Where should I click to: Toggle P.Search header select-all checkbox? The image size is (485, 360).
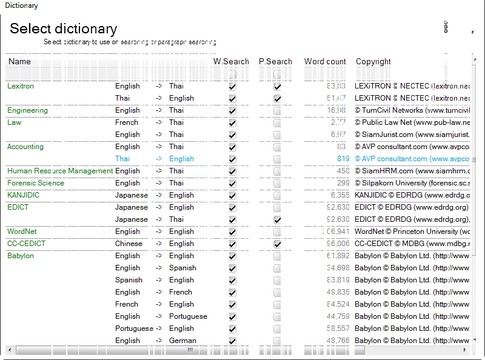click(277, 74)
